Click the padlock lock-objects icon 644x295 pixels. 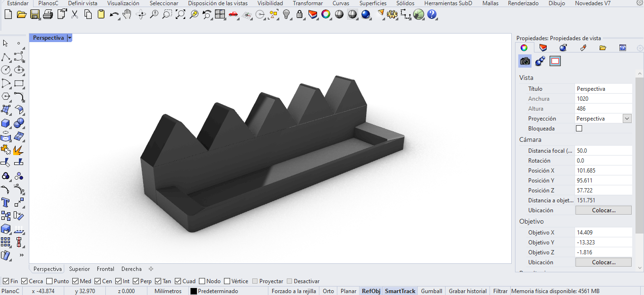pos(299,14)
